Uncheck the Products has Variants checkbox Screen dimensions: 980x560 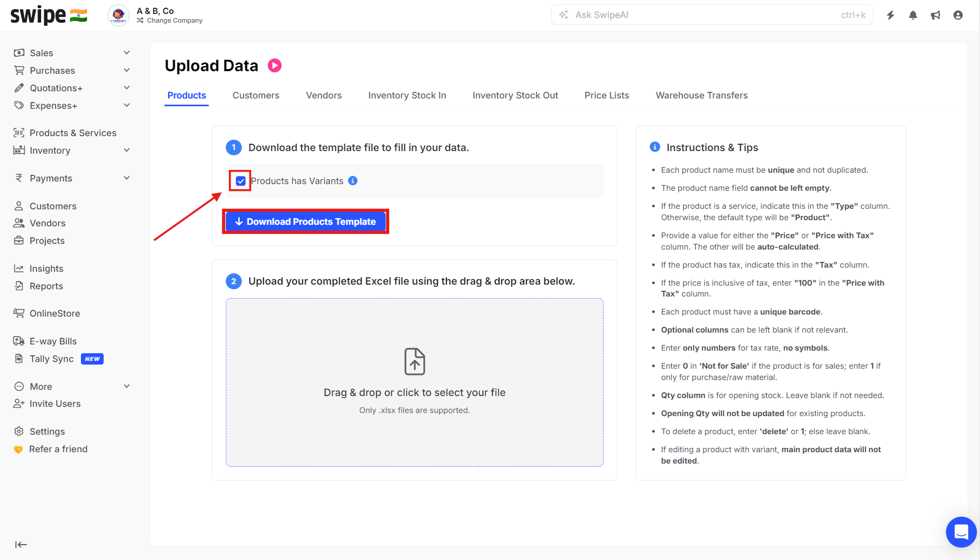(x=241, y=181)
